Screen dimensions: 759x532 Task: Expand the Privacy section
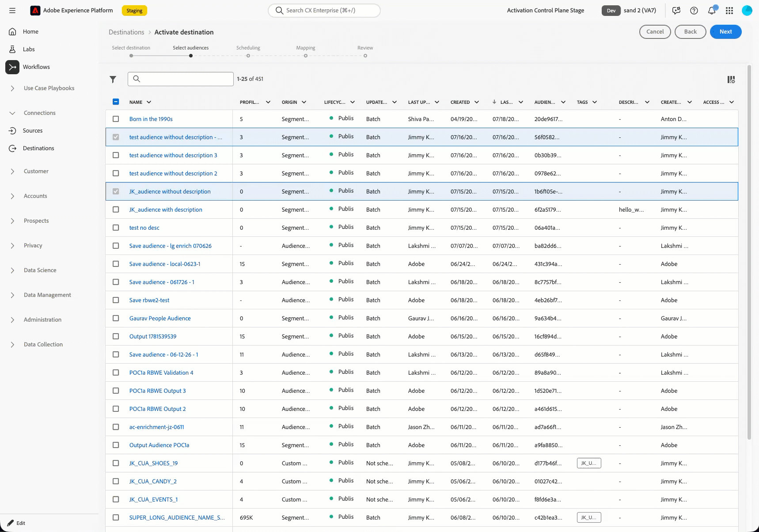pos(12,246)
